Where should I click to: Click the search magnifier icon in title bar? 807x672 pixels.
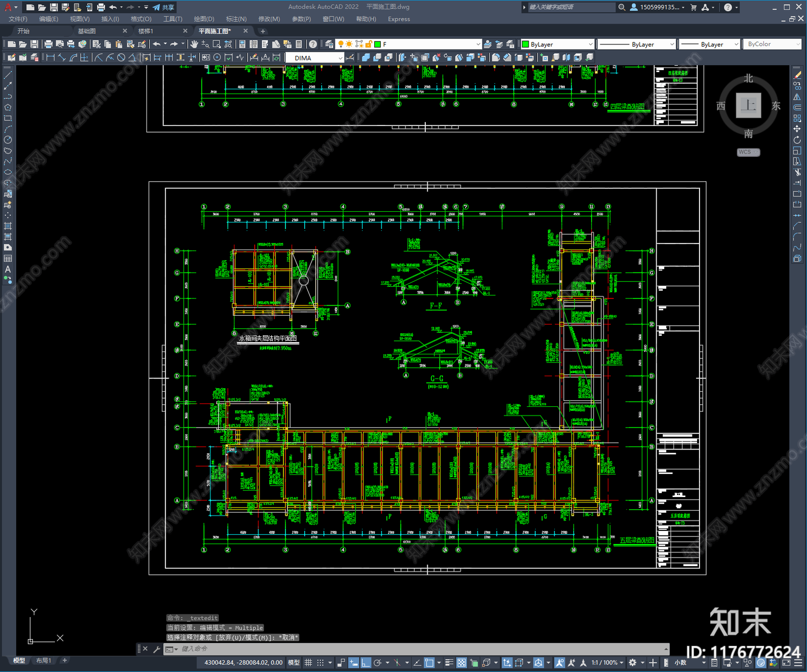(622, 7)
